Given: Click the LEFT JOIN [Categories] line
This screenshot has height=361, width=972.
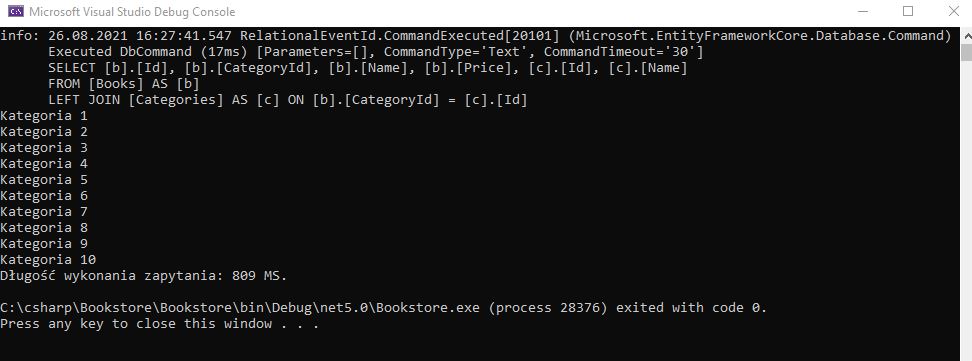Looking at the screenshot, I should [x=288, y=100].
